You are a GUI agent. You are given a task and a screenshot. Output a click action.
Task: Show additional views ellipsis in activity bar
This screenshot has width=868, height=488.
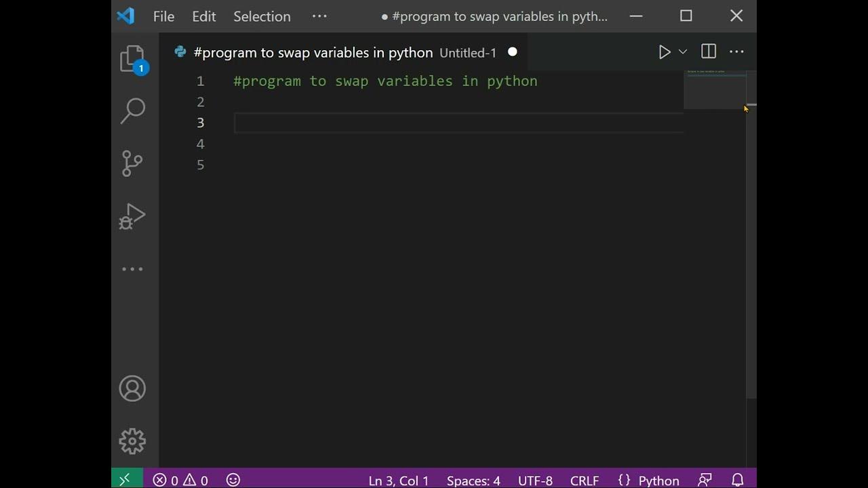[132, 269]
